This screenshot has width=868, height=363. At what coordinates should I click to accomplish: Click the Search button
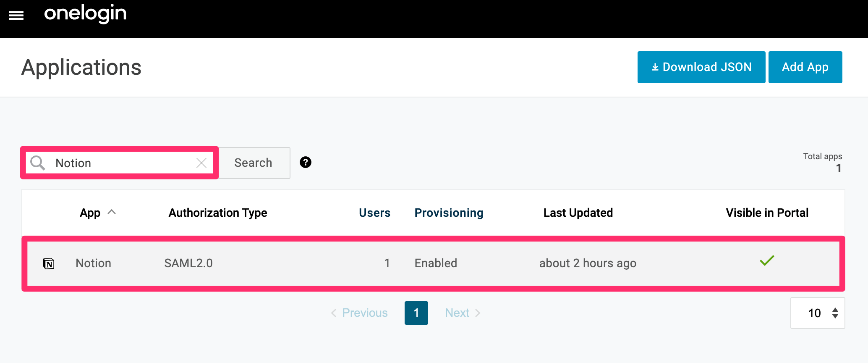pos(254,163)
